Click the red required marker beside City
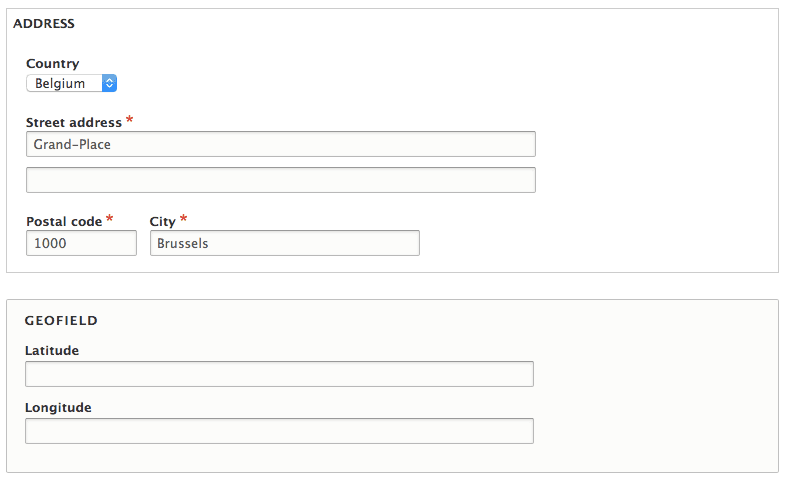The height and width of the screenshot is (483, 787). [184, 220]
